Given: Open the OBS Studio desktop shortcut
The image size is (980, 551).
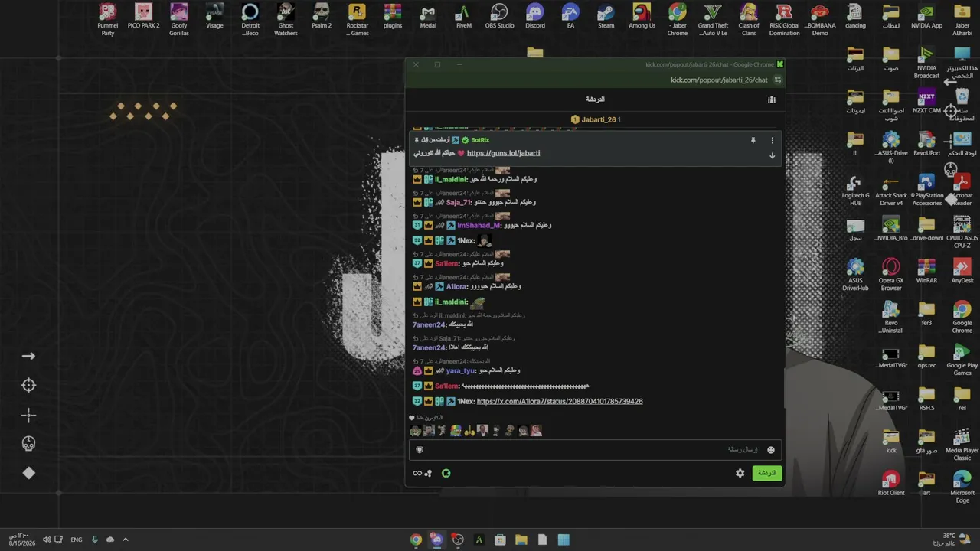Looking at the screenshot, I should click(499, 17).
